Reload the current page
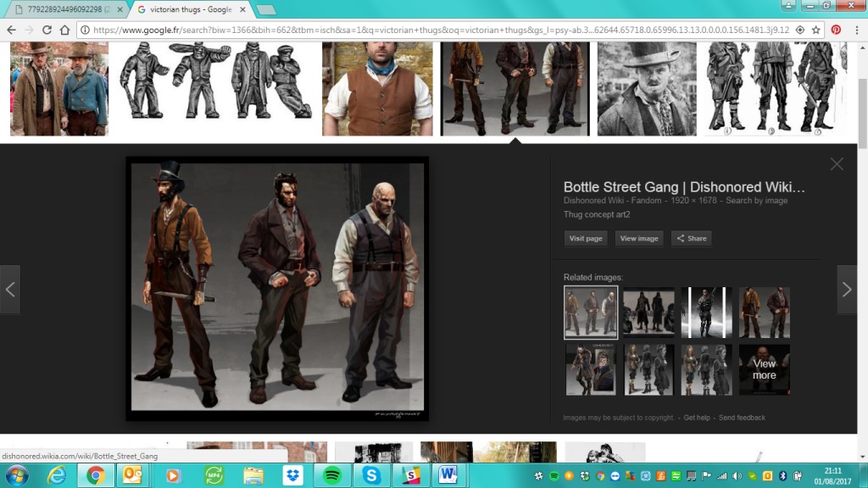868x488 pixels. 47,30
